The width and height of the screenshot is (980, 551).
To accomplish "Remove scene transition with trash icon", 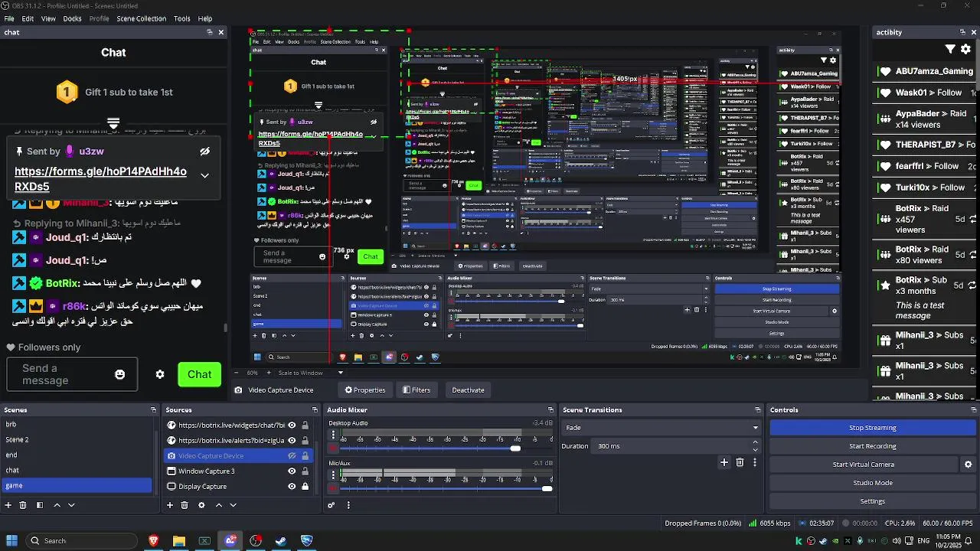I will coord(740,462).
